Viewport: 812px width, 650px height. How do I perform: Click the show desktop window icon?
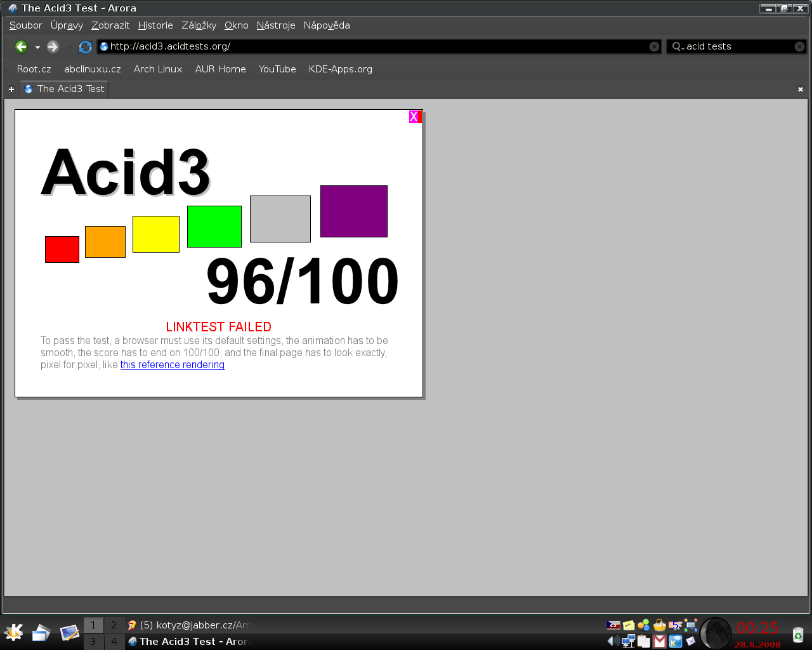pos(41,633)
